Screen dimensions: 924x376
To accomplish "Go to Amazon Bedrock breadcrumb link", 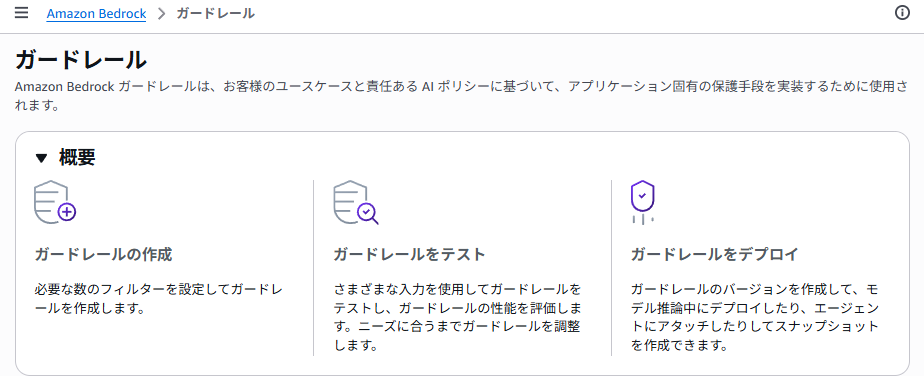I will [97, 14].
